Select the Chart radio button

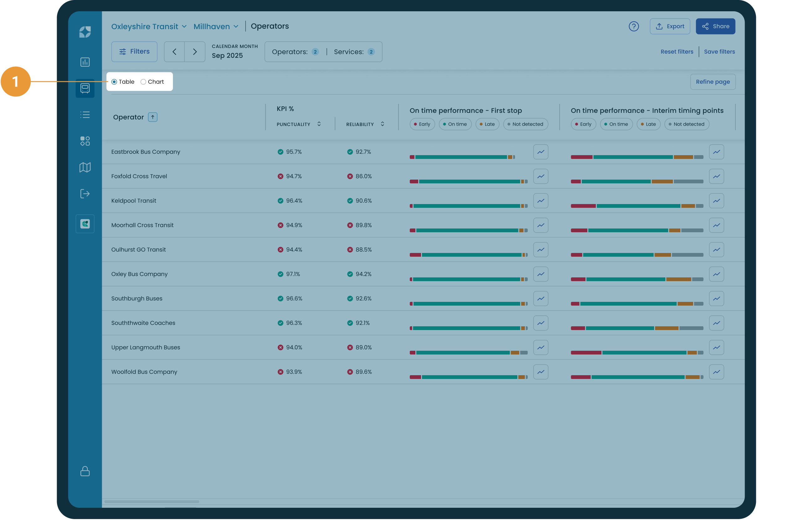tap(143, 82)
